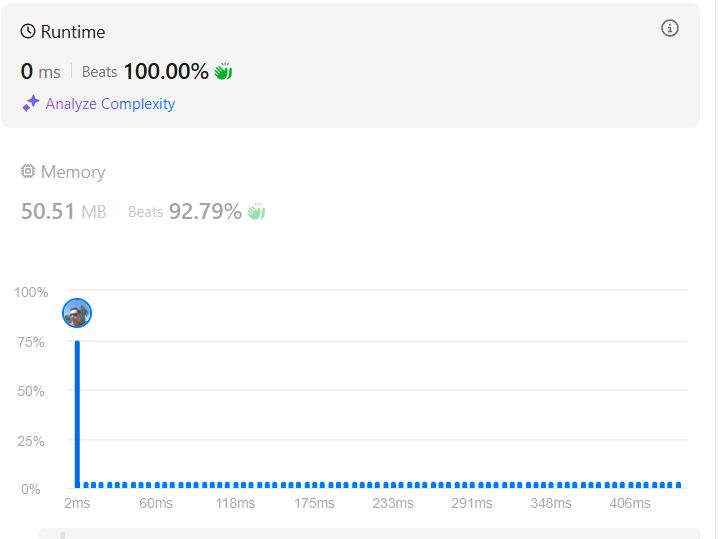
Task: Click the tall blue bar at 2ms
Action: 77,414
